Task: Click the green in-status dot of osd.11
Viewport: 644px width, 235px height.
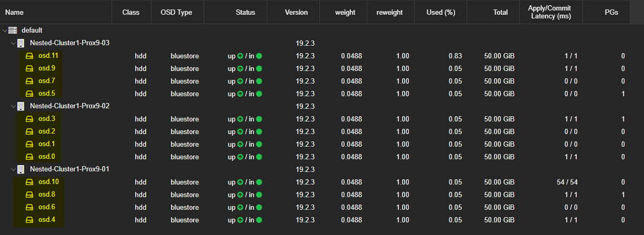Action: click(x=259, y=56)
